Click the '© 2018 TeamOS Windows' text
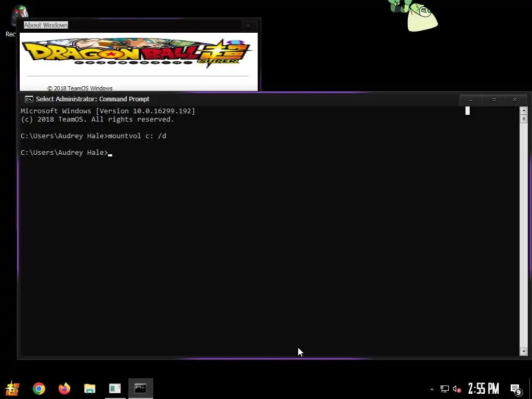 79,88
